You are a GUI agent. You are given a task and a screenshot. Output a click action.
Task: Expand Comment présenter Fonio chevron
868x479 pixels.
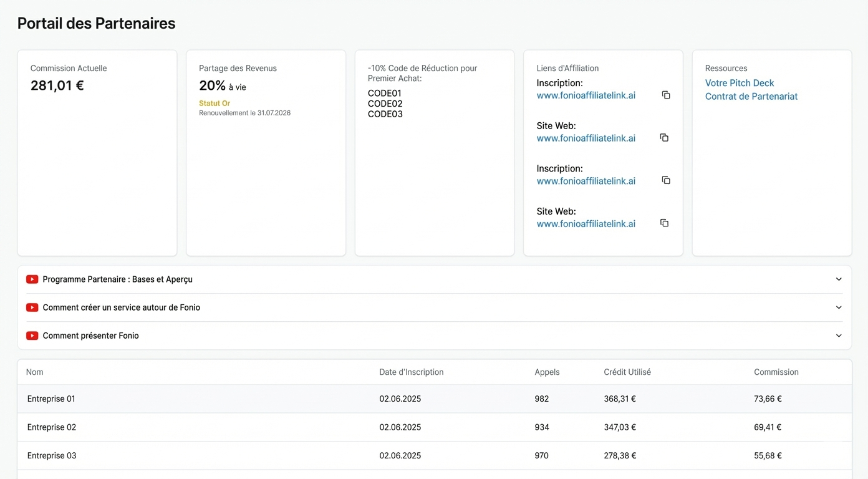tap(839, 336)
